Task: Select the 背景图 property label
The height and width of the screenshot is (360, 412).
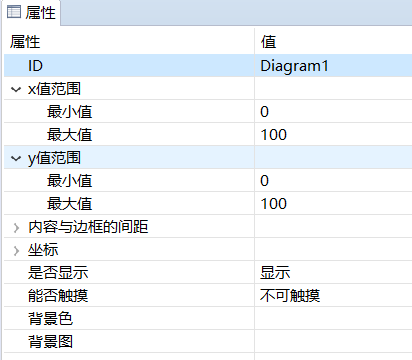Action: pos(50,342)
